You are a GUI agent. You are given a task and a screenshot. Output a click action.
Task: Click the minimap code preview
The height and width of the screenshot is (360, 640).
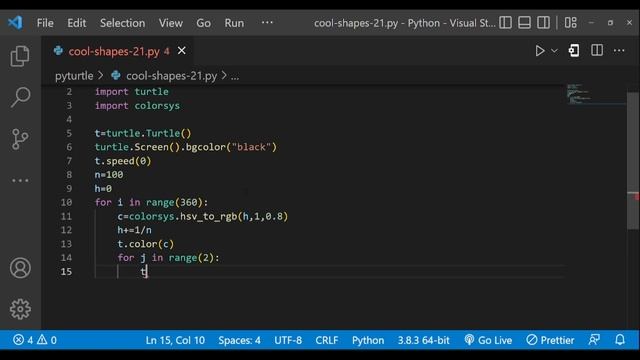point(596,95)
